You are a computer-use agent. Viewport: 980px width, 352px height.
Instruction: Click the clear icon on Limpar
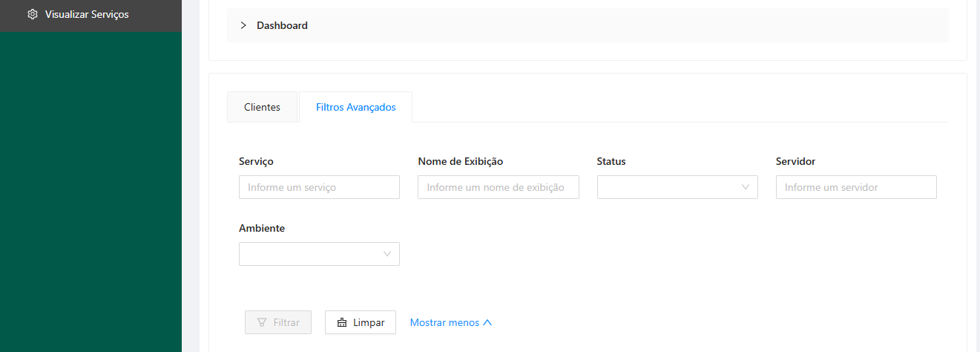point(342,322)
